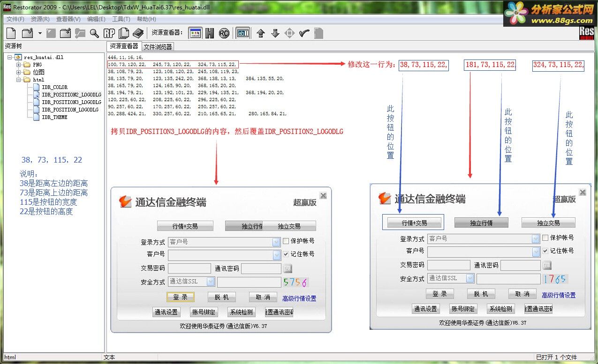This screenshot has height=364, width=598.
Task: Click the checkmark commit changes icon
Action: pyautogui.click(x=304, y=33)
